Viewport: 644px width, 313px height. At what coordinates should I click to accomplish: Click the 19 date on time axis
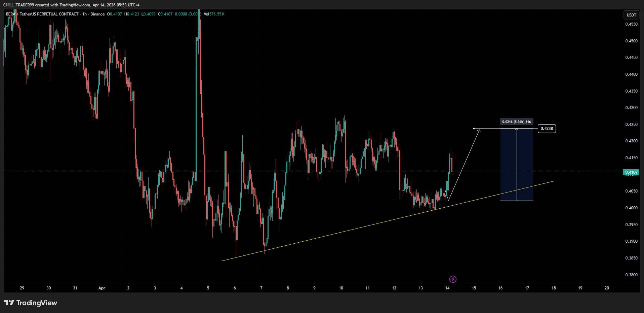[x=580, y=288]
